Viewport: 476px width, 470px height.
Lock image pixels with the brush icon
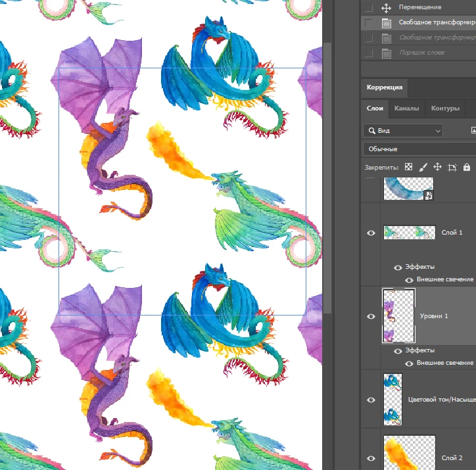click(423, 167)
